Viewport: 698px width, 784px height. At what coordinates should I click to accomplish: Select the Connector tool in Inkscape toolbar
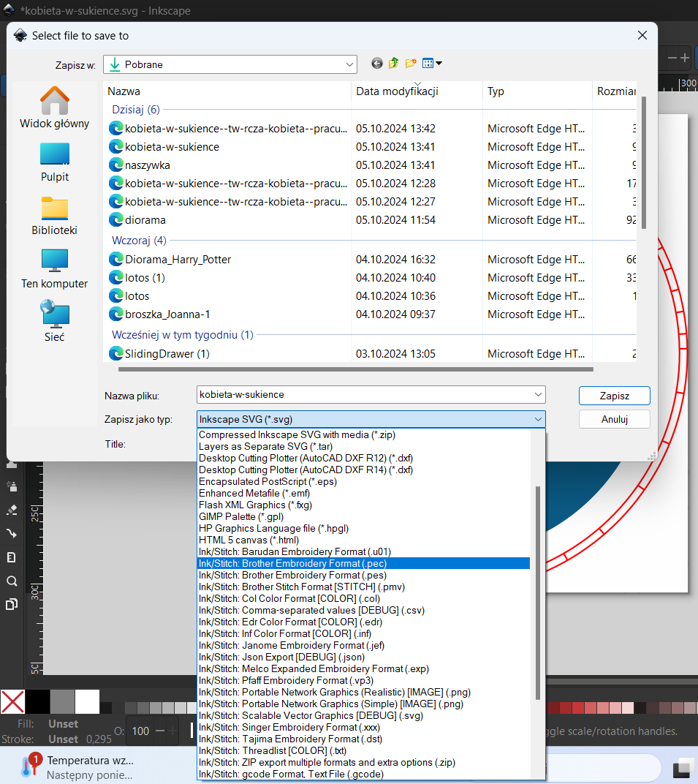coord(12,533)
